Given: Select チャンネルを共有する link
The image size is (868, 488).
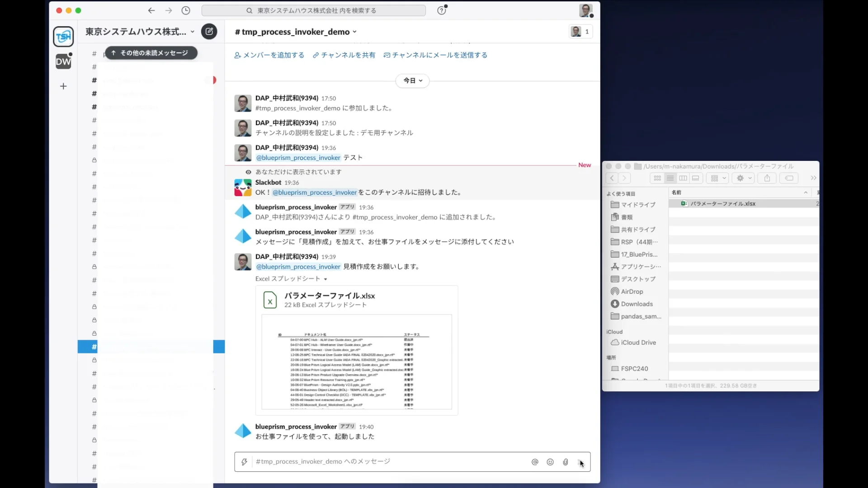Looking at the screenshot, I should [344, 55].
